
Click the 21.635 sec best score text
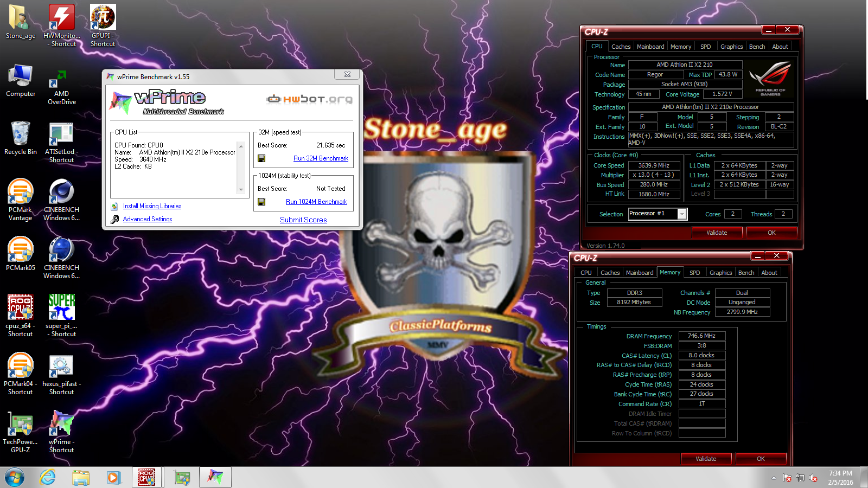(x=330, y=145)
